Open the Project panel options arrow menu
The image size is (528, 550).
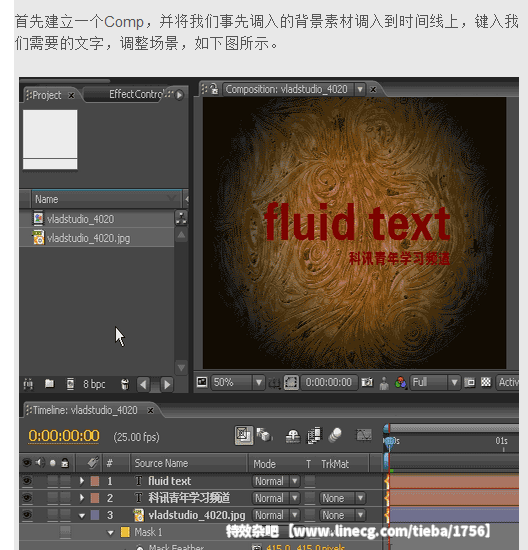179,95
